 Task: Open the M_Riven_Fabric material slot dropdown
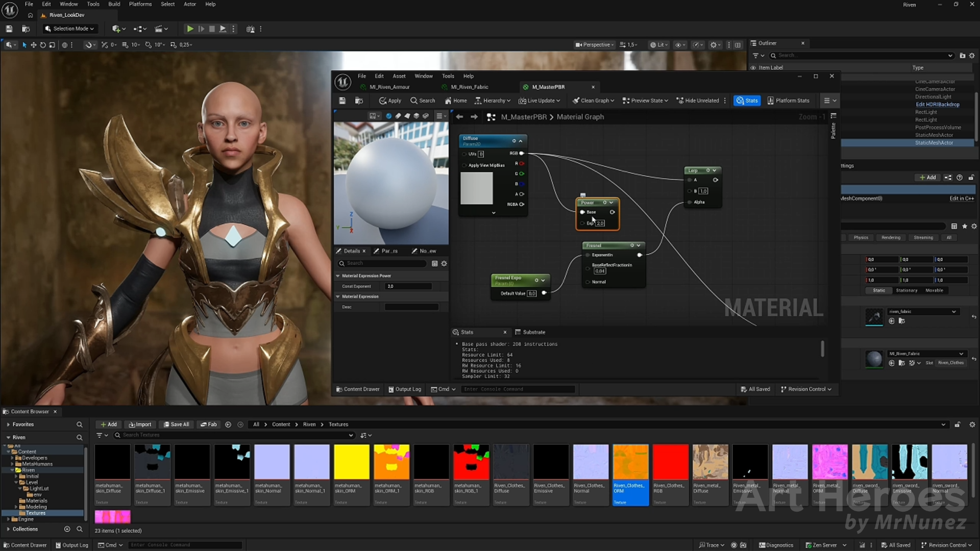click(926, 354)
